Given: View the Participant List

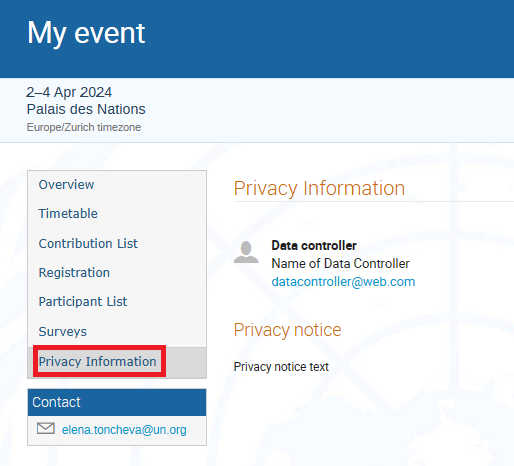Looking at the screenshot, I should coord(83,302).
